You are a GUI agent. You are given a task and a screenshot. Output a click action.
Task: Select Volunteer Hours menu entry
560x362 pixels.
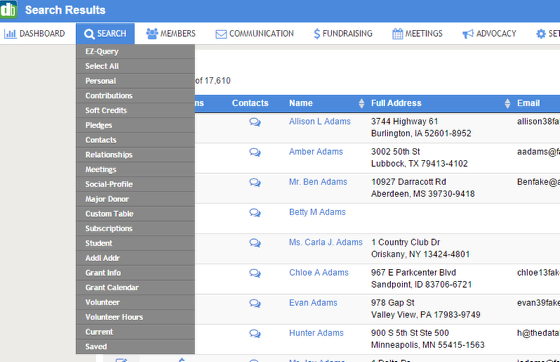coord(135,317)
